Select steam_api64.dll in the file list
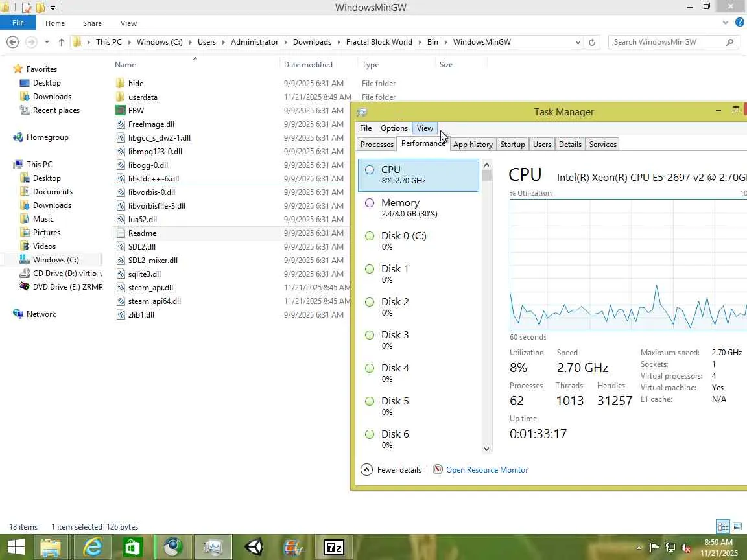 coord(154,301)
